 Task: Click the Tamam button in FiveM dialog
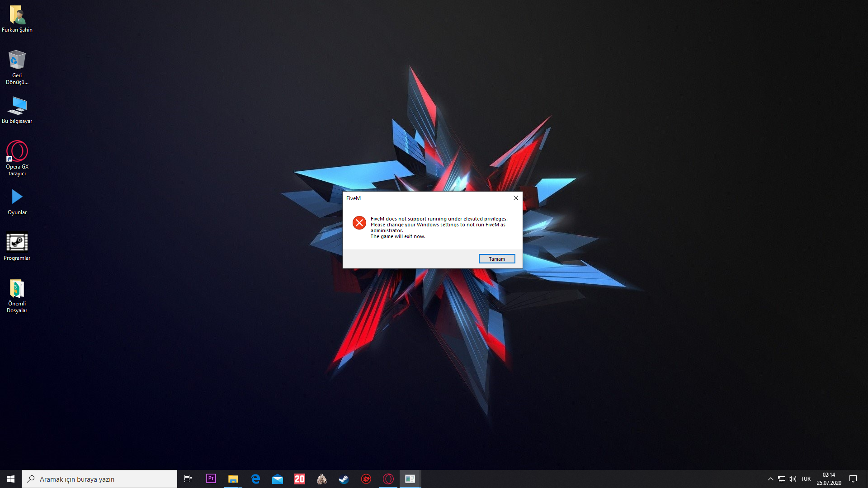(x=496, y=259)
